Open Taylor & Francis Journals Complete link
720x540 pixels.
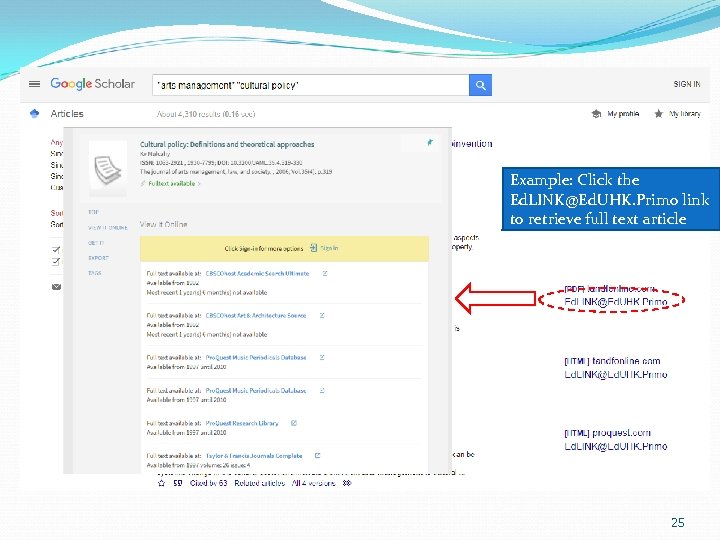(x=254, y=456)
